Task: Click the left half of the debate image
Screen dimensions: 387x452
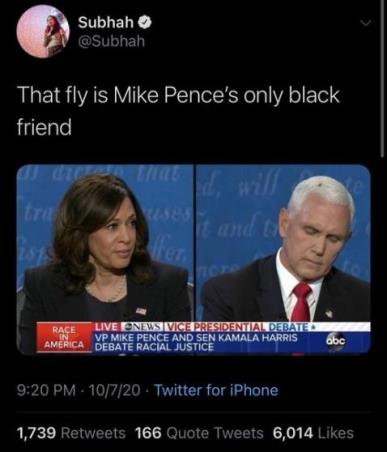Action: (x=105, y=260)
